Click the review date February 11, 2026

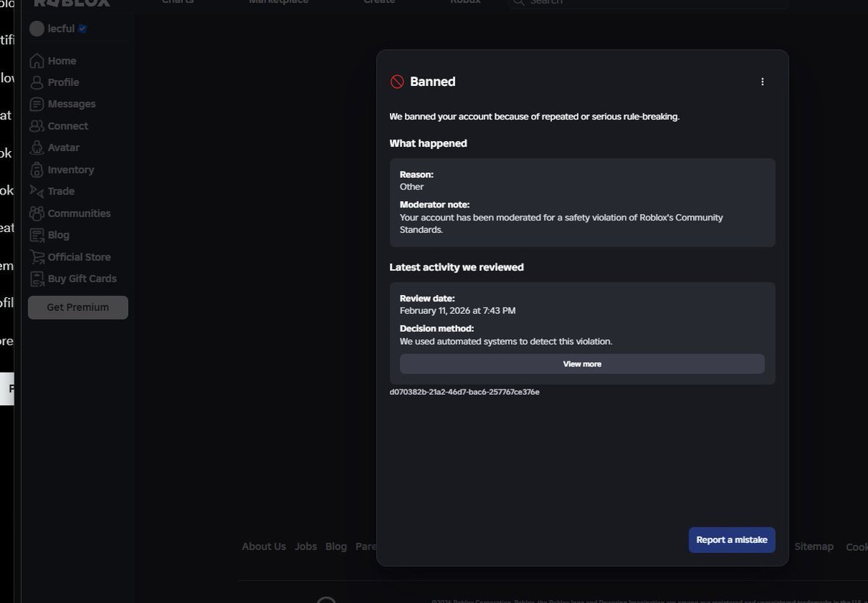click(x=458, y=311)
